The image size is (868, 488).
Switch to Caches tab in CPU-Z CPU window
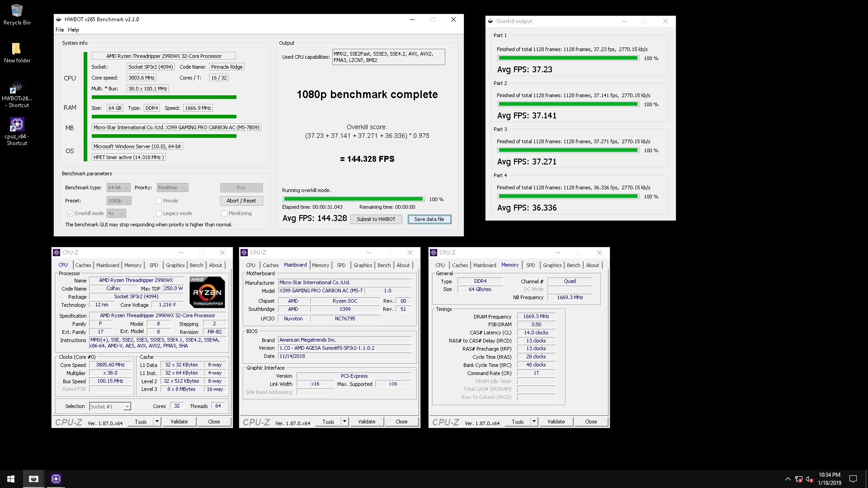coord(83,265)
